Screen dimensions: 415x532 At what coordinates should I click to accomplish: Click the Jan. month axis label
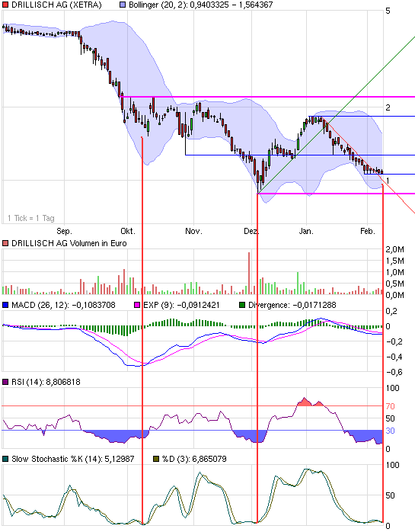coord(306,232)
